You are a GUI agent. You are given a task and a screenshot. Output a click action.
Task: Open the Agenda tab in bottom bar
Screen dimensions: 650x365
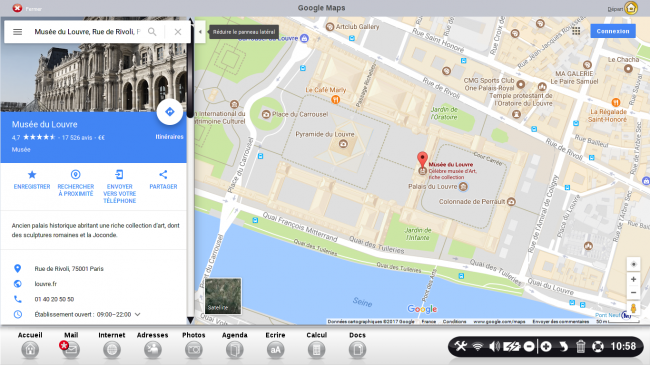pos(235,345)
